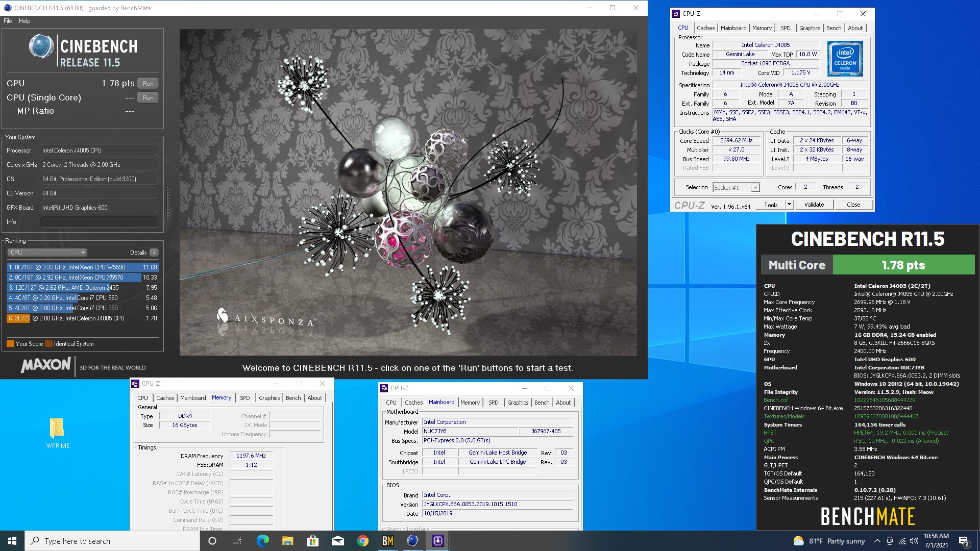The width and height of the screenshot is (980, 551).
Task: Click BIOS Version field in CPU-Z
Action: [x=497, y=504]
